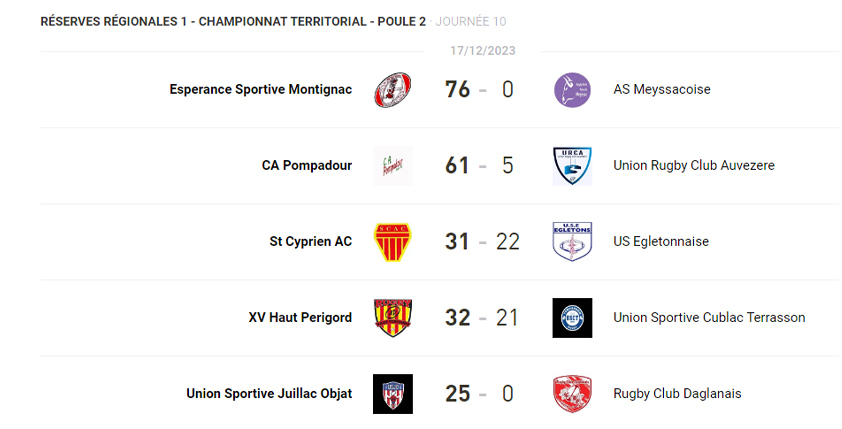The height and width of the screenshot is (429, 842).
Task: Click the Rugby Club Daglanais red logo
Action: (572, 394)
